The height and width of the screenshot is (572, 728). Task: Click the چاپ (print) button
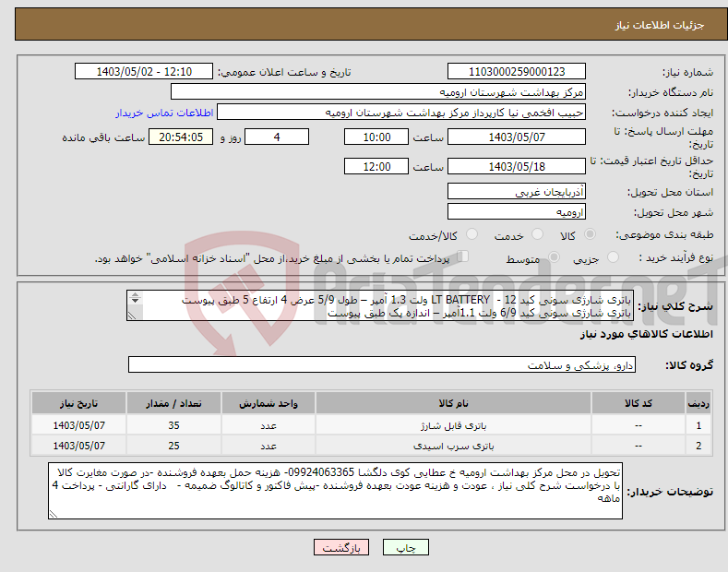coord(405,548)
